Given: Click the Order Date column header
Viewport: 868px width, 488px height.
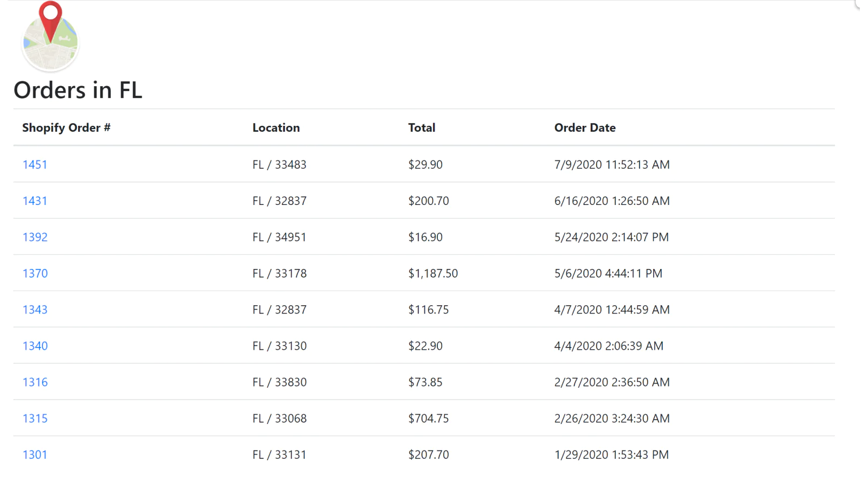Looking at the screenshot, I should click(x=585, y=128).
